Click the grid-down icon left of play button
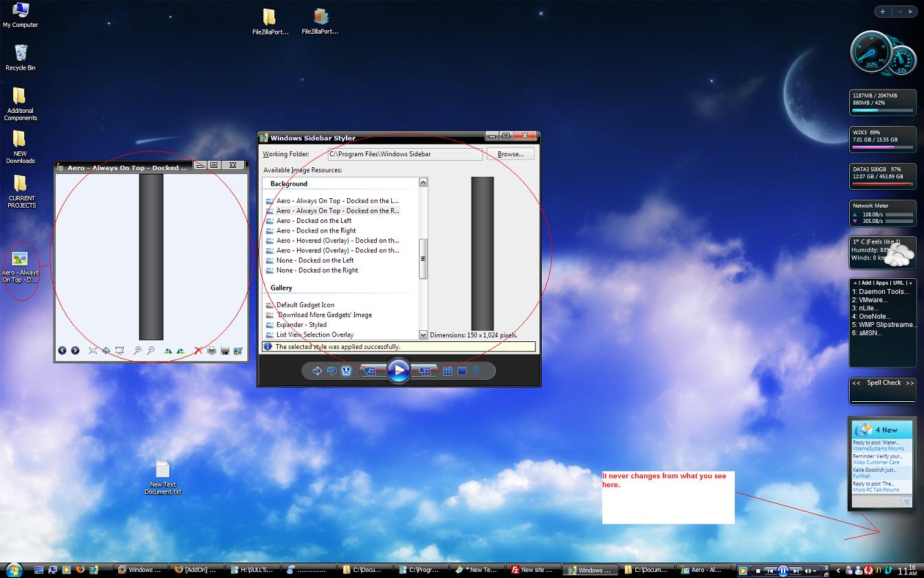Image resolution: width=924 pixels, height=578 pixels. point(371,371)
